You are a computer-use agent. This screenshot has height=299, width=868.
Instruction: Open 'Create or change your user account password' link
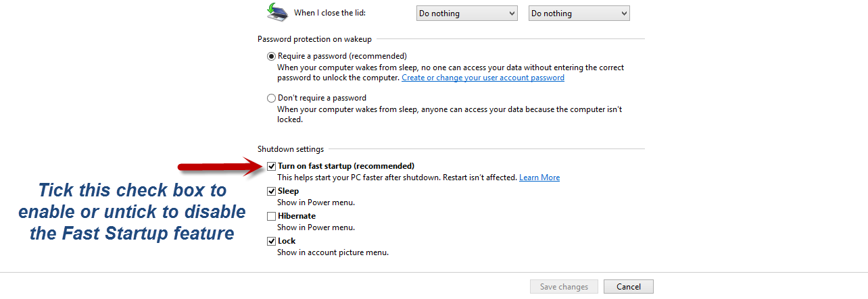(x=483, y=78)
